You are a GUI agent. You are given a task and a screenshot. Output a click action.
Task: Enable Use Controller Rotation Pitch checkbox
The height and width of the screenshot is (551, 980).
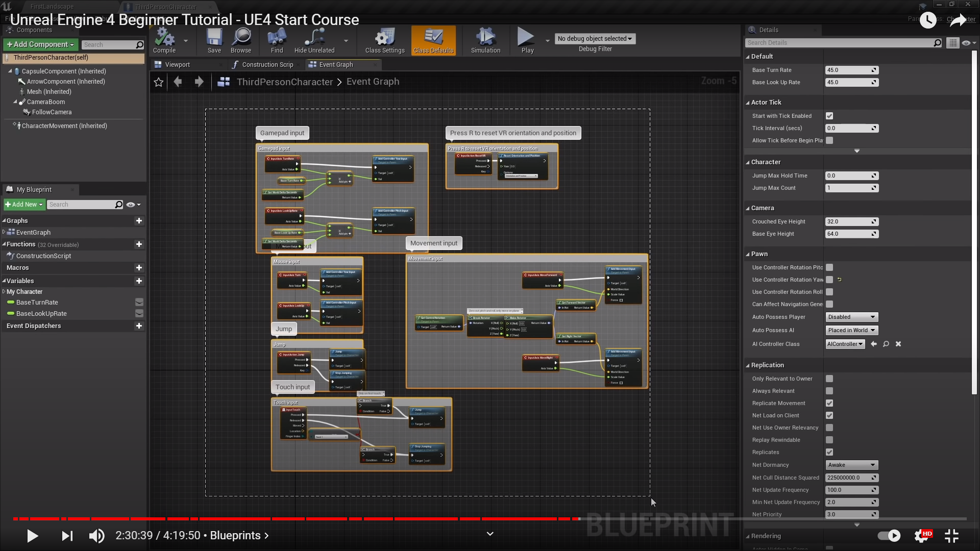coord(829,268)
